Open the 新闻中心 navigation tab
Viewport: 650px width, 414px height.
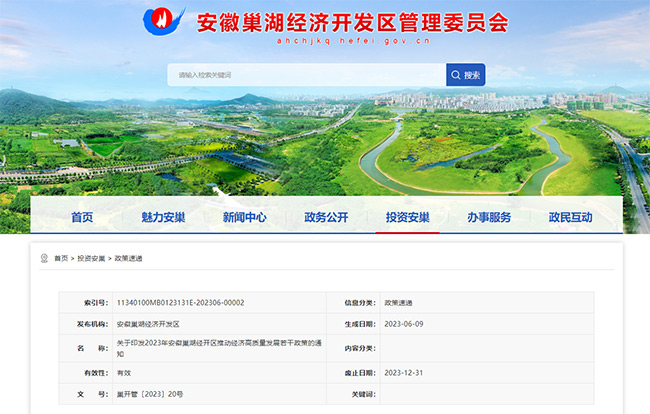coord(245,217)
